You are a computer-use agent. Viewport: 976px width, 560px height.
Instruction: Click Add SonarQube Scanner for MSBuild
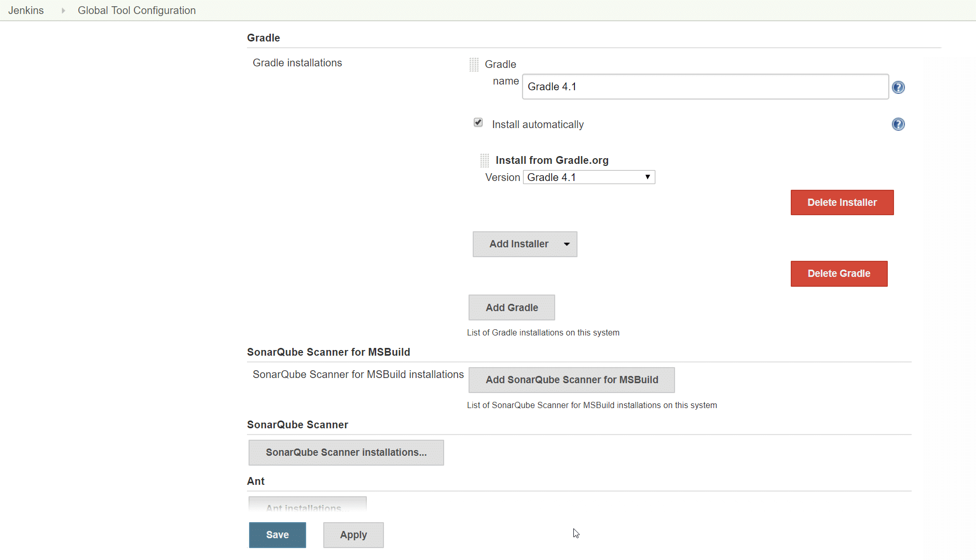coord(571,380)
